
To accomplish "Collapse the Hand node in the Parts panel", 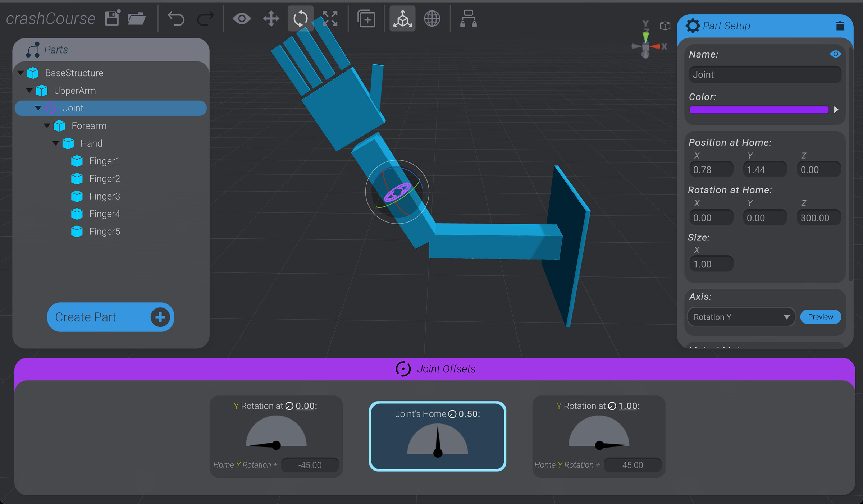I will pyautogui.click(x=56, y=143).
